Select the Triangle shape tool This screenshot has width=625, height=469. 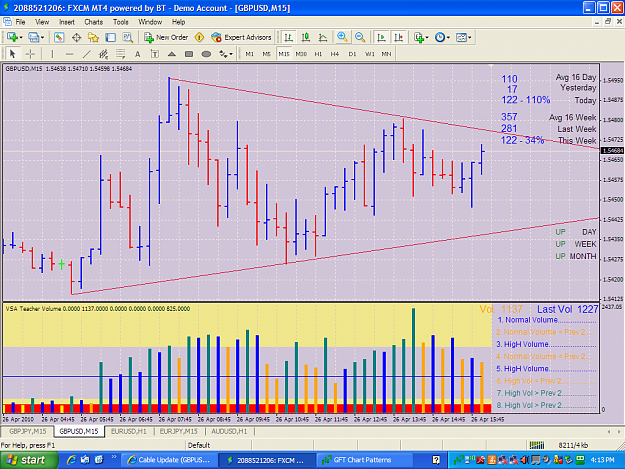pyautogui.click(x=172, y=54)
